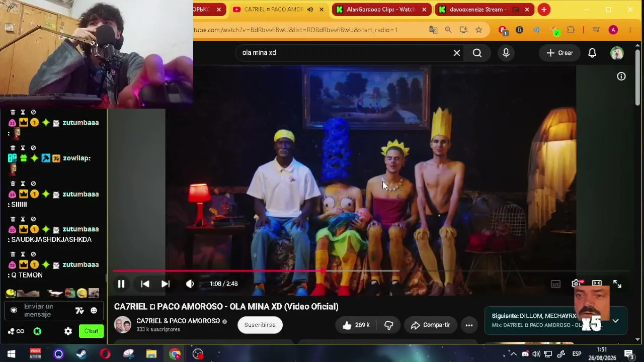Open Steam from the taskbar
This screenshot has height=362, width=644.
point(81,354)
